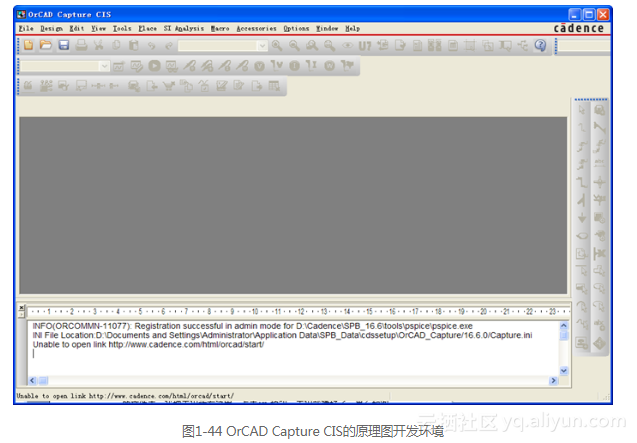Click the session log down scroll arrow
The width and height of the screenshot is (637, 443).
(563, 370)
